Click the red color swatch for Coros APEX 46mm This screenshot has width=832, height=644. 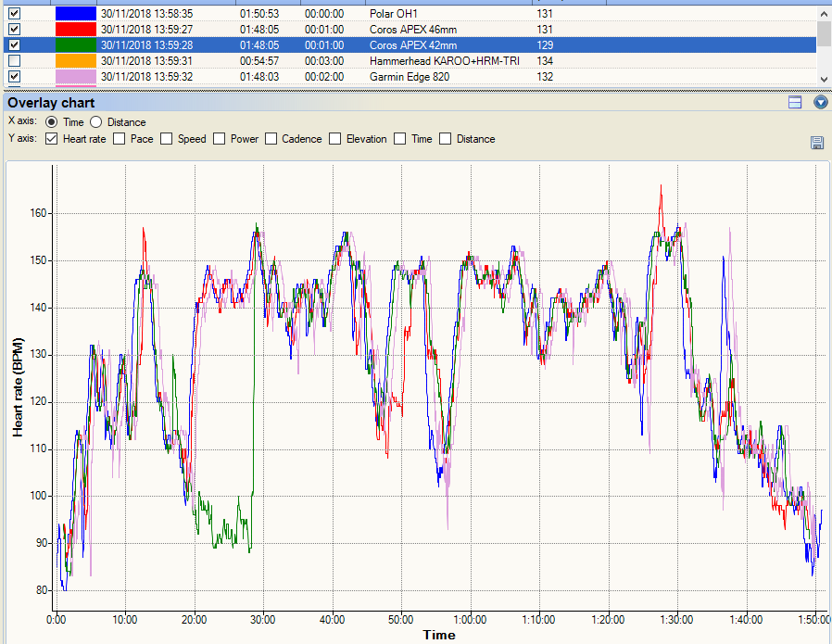point(76,29)
